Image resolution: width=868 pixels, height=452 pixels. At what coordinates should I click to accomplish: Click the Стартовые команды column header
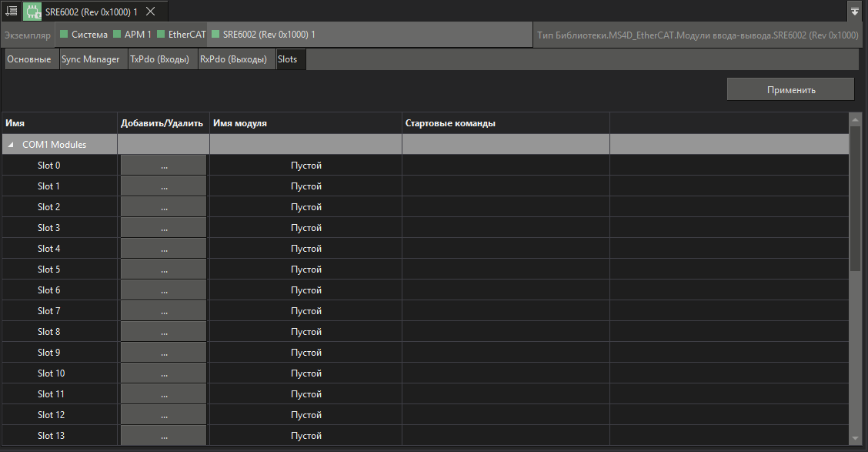click(506, 123)
